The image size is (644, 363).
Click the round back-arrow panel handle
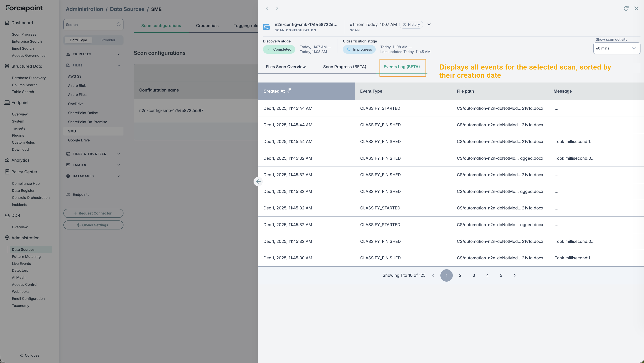click(x=258, y=182)
